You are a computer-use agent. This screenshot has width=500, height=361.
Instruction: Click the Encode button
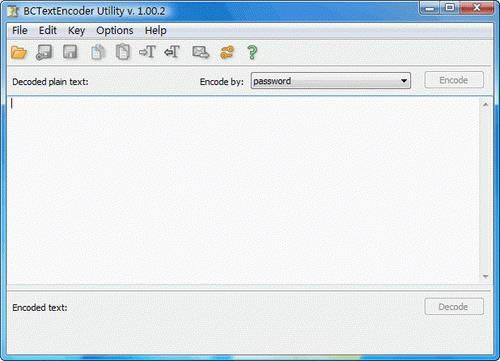pyautogui.click(x=454, y=80)
